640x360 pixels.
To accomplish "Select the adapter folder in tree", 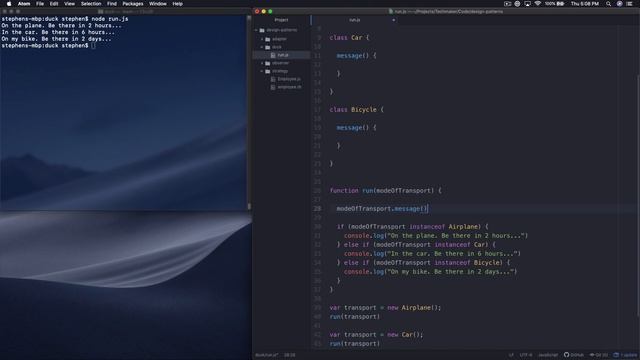I will point(279,39).
